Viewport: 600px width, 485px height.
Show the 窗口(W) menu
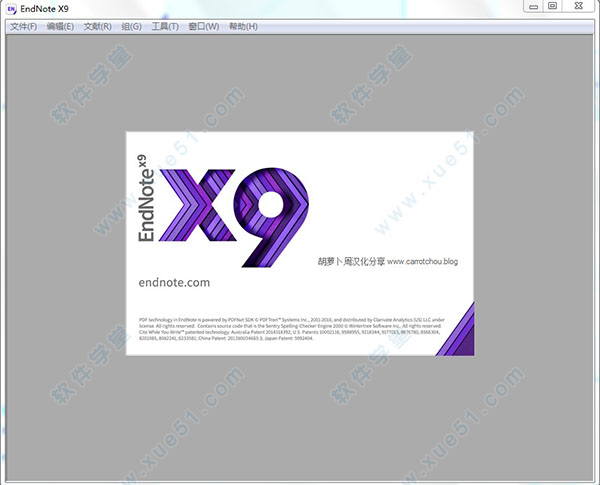pyautogui.click(x=203, y=26)
